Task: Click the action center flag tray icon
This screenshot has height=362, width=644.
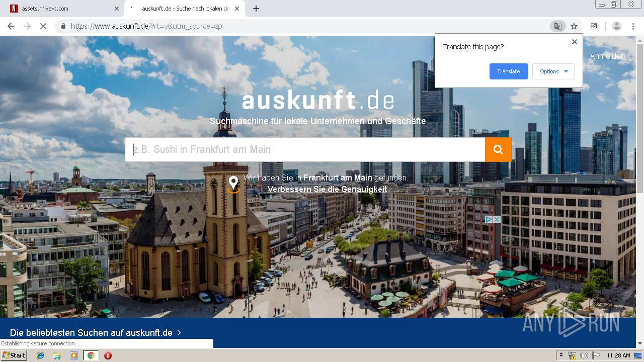Action: point(596,355)
